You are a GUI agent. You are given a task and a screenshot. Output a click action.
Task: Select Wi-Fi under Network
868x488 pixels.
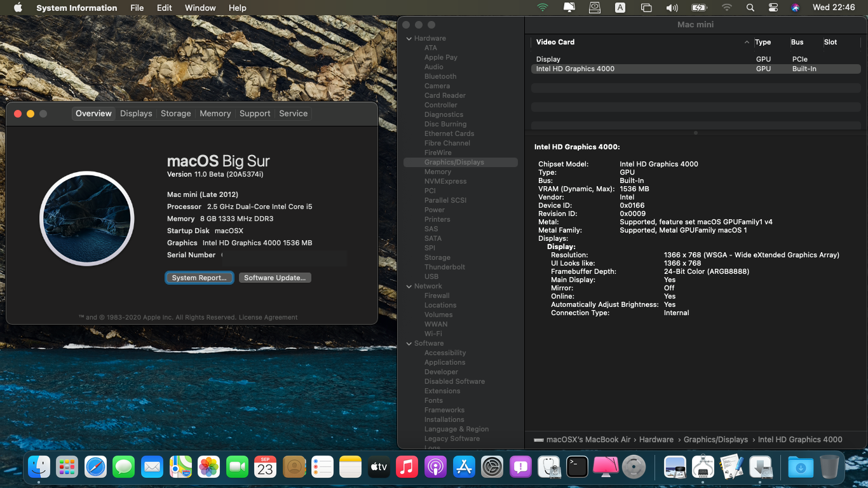433,334
